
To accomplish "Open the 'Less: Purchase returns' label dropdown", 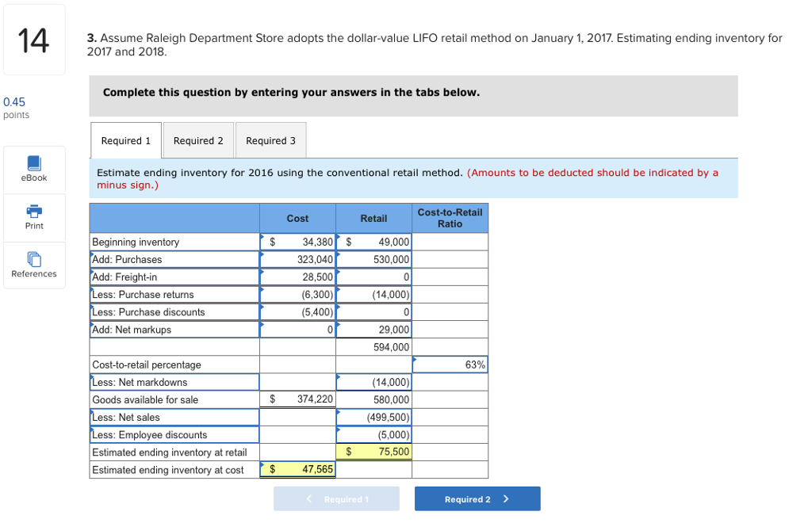I will coord(174,295).
